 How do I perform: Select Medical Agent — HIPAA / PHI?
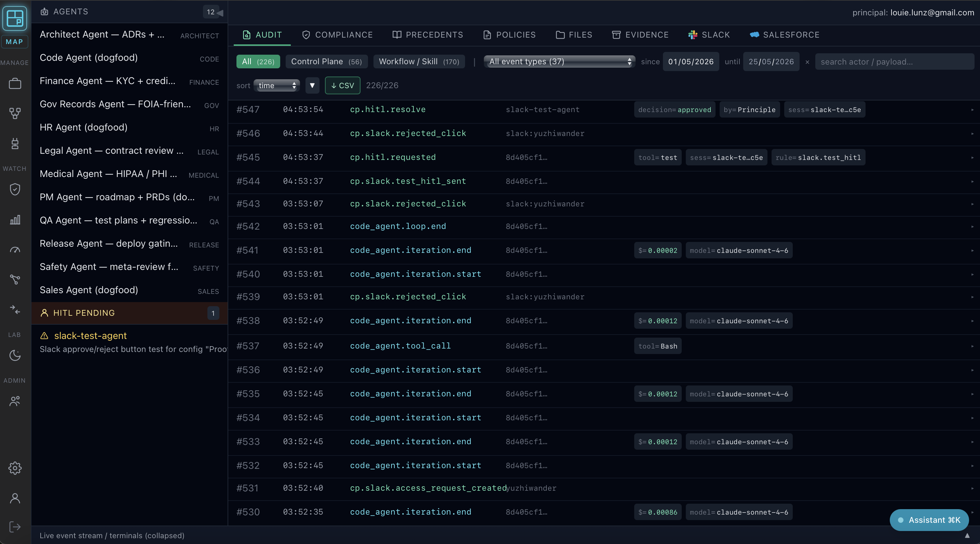click(x=130, y=174)
